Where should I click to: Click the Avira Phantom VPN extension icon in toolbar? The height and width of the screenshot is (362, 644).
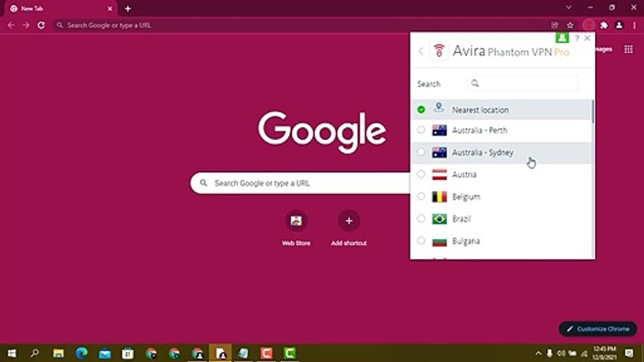pyautogui.click(x=588, y=25)
